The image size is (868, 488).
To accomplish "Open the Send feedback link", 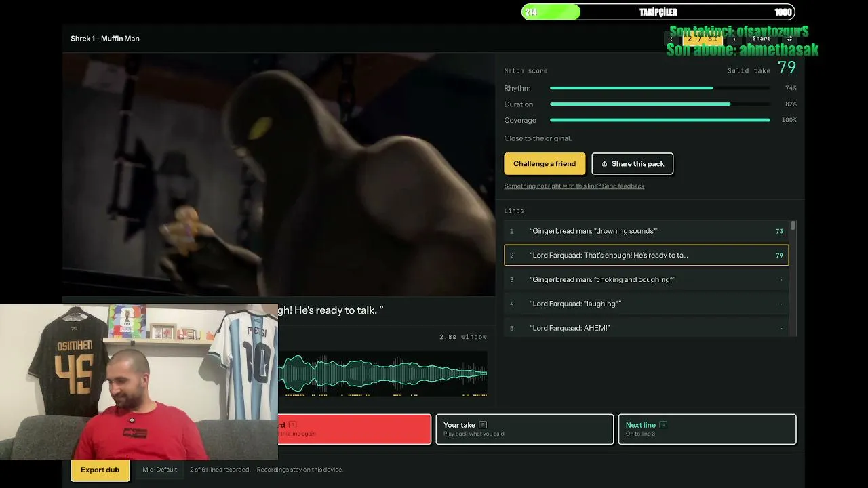I will click(574, 186).
